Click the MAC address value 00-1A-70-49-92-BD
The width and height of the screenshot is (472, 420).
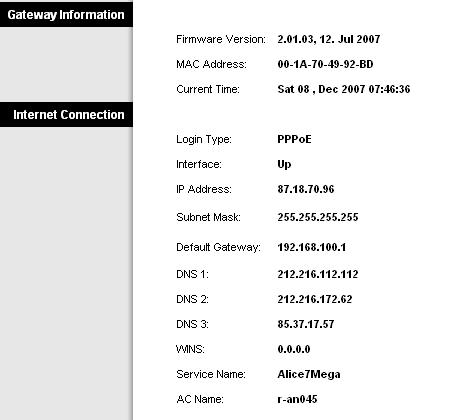coord(325,64)
